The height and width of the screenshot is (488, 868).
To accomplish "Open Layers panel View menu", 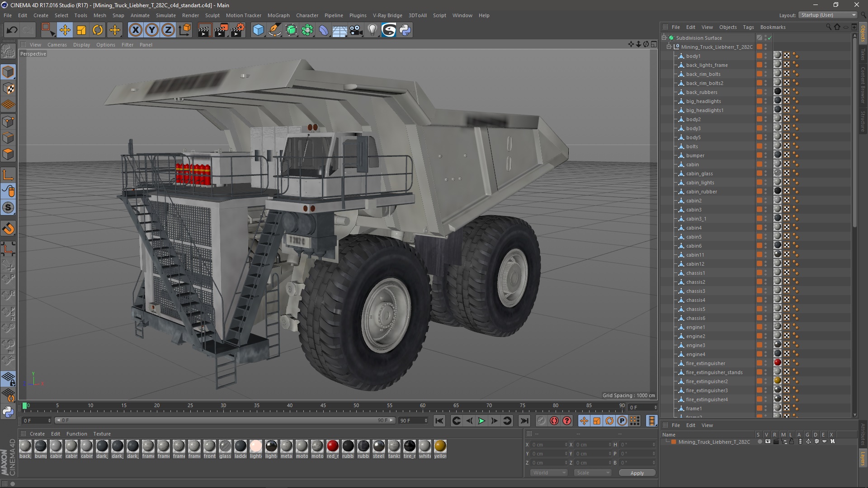I will point(707,425).
